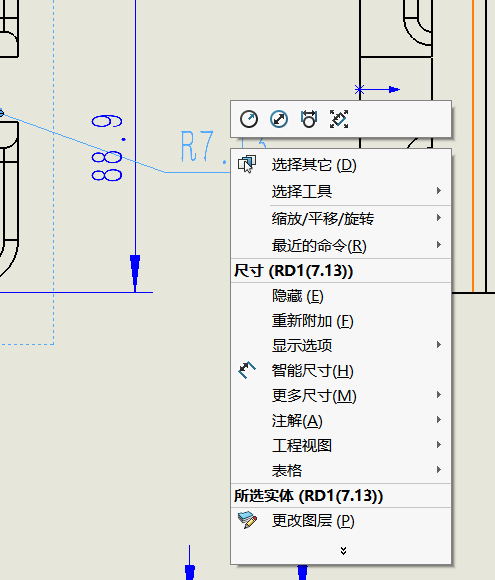Screen dimensions: 495x580
Task: Click the submenu arrow for 缩放/平移/旋转
Action: pos(439,218)
